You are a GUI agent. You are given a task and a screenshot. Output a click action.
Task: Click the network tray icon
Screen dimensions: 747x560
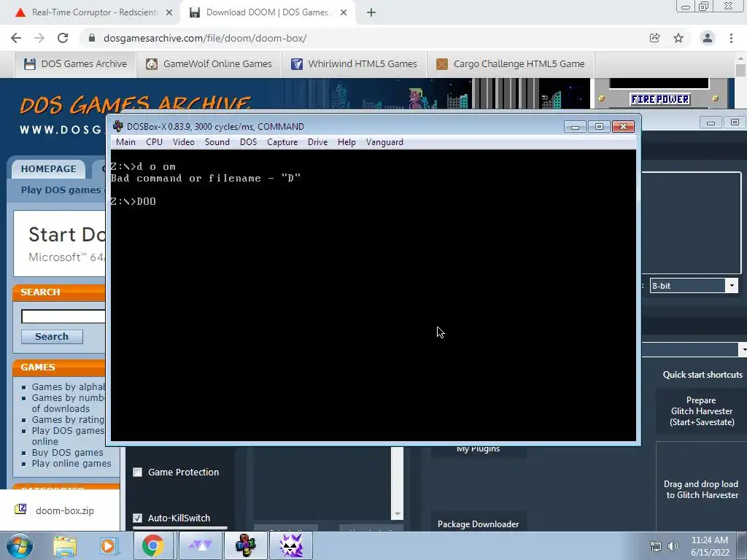pos(656,546)
